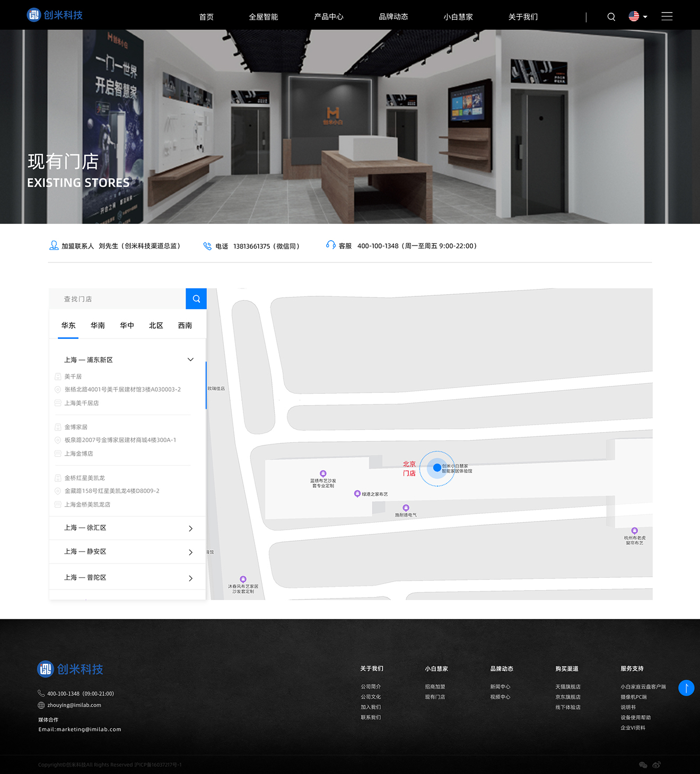Viewport: 700px width, 774px height.
Task: Click the search magnifier icon in header
Action: click(611, 17)
